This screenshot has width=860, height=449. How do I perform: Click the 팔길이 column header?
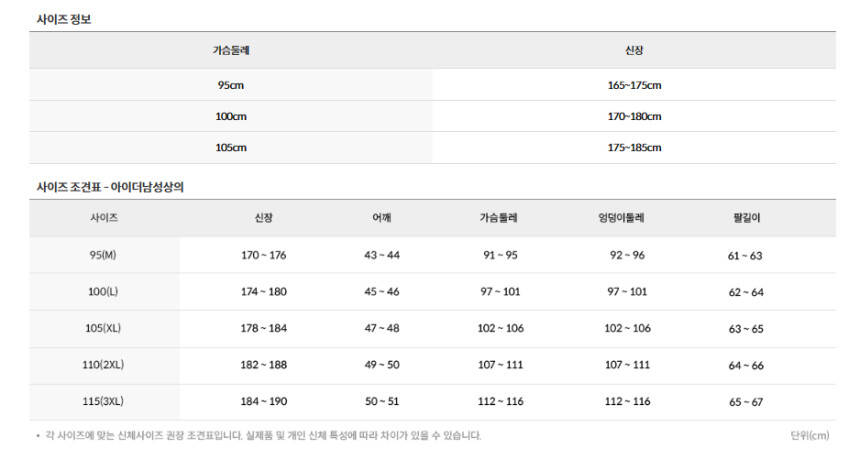point(746,218)
